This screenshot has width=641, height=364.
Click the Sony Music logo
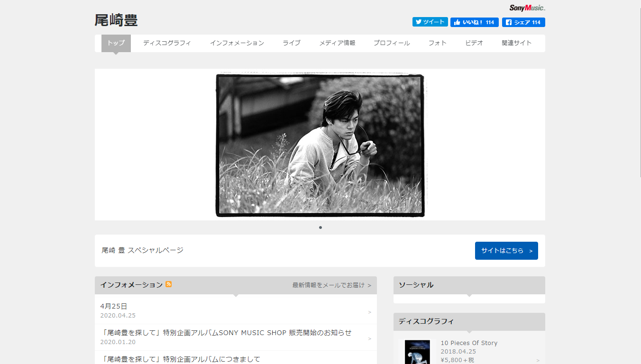point(527,8)
